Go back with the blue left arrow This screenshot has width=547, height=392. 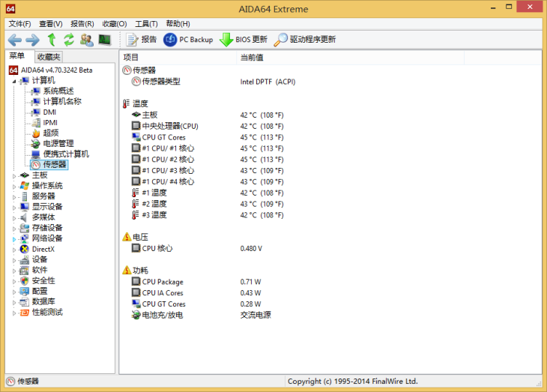pyautogui.click(x=15, y=40)
